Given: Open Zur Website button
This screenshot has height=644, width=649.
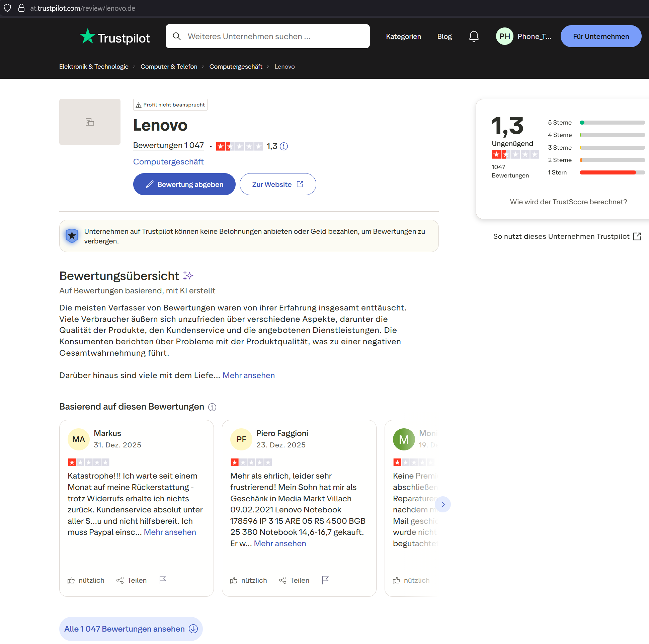Looking at the screenshot, I should click(x=277, y=184).
